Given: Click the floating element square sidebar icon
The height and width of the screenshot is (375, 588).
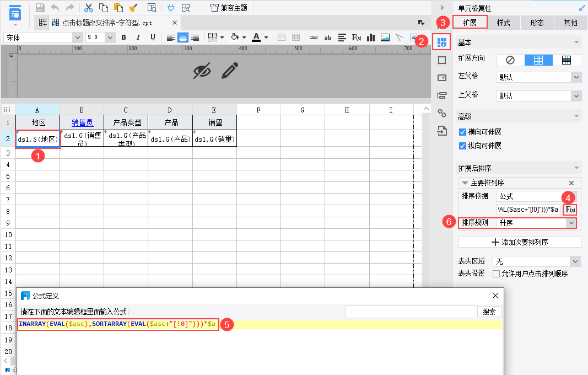Looking at the screenshot, I should (442, 60).
